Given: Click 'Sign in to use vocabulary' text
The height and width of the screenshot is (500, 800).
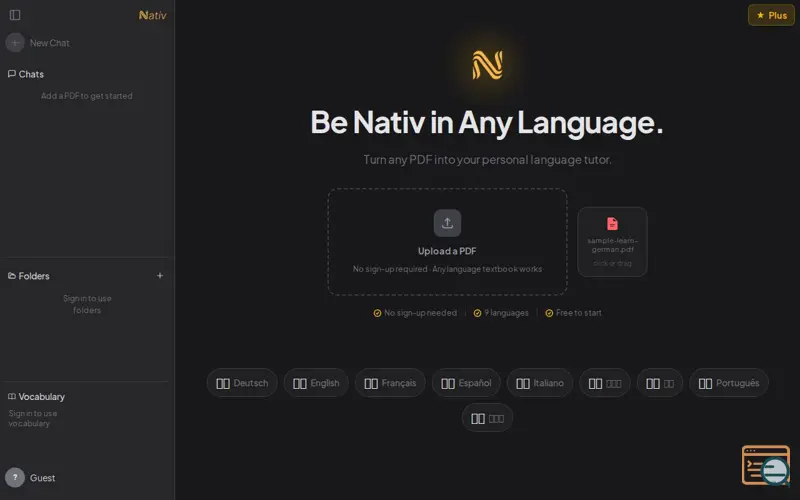Looking at the screenshot, I should [33, 418].
